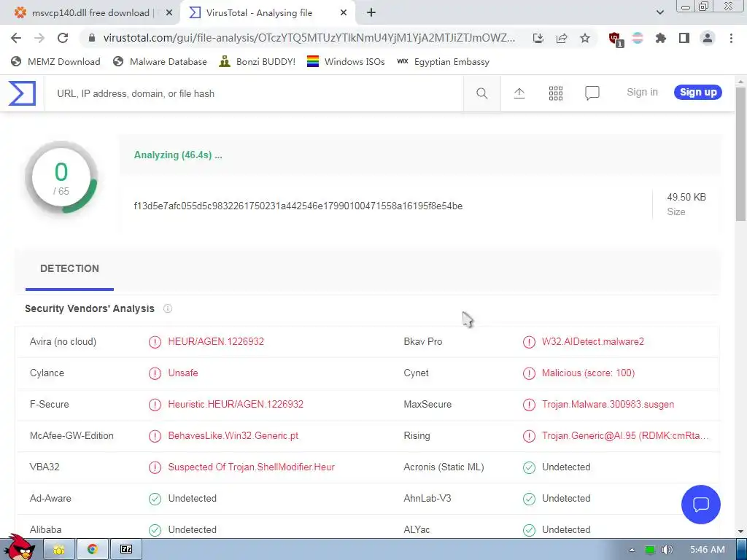Click the file SHA-256 hash text
Screen dimensions: 747x560
(298, 206)
